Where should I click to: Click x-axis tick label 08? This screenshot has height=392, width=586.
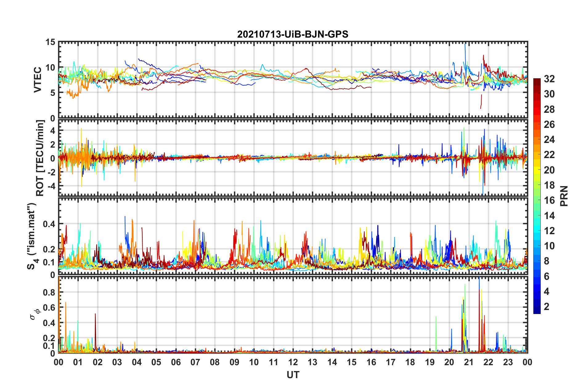[215, 362]
